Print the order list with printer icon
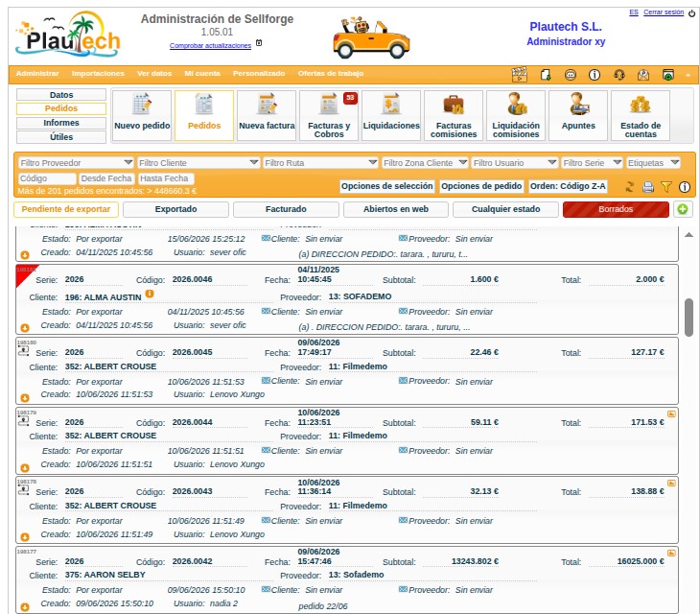The height and width of the screenshot is (614, 700). pos(648,187)
